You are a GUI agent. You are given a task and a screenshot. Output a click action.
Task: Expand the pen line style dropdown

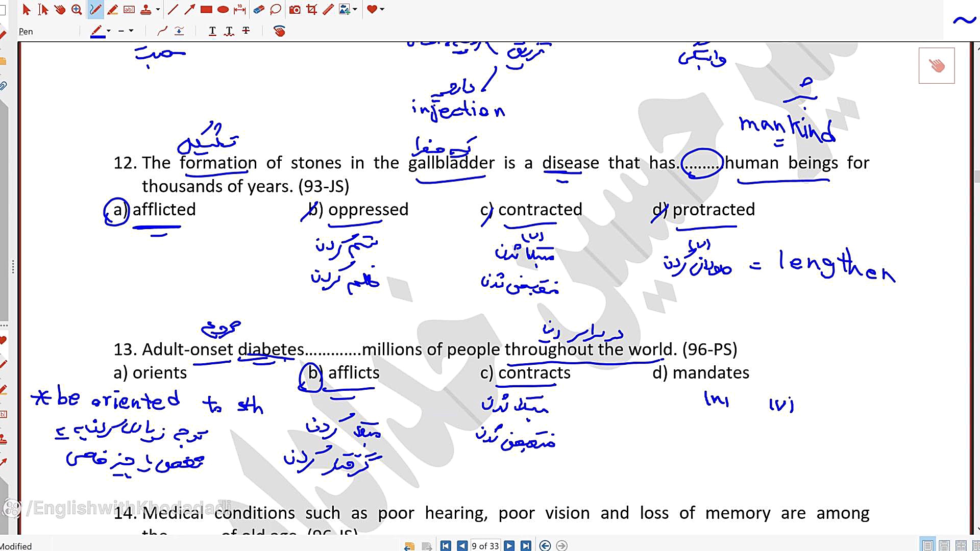pos(131,31)
